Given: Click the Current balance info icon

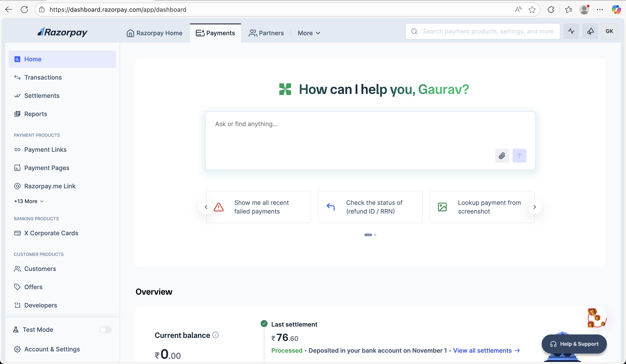Looking at the screenshot, I should coord(215,335).
